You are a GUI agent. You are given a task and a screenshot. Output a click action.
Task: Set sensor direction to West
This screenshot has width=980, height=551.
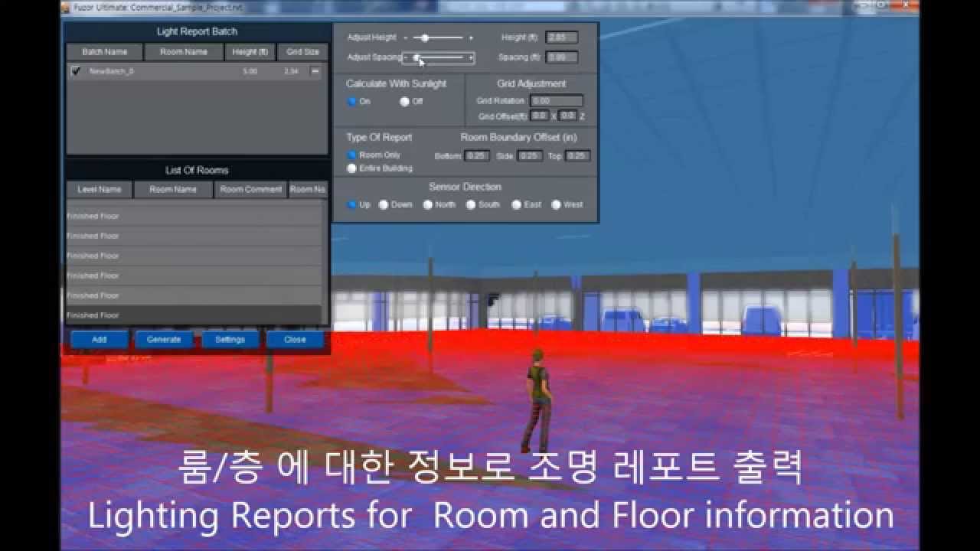tap(556, 204)
